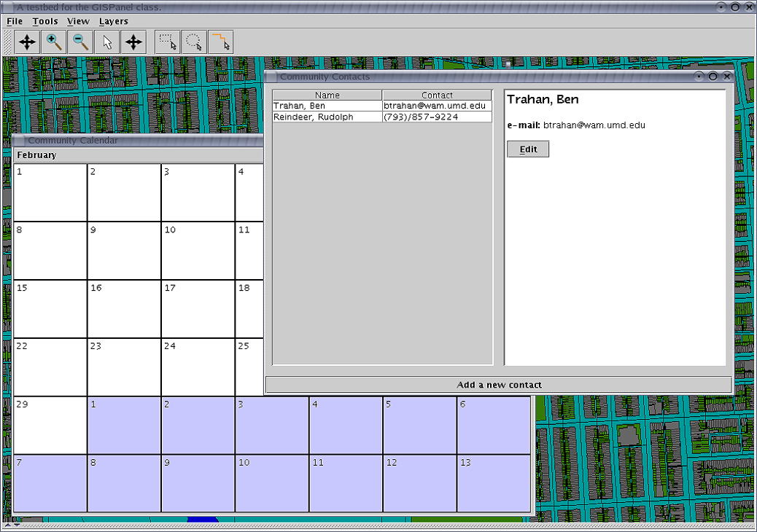Open the File menu
757x532 pixels.
pos(15,21)
